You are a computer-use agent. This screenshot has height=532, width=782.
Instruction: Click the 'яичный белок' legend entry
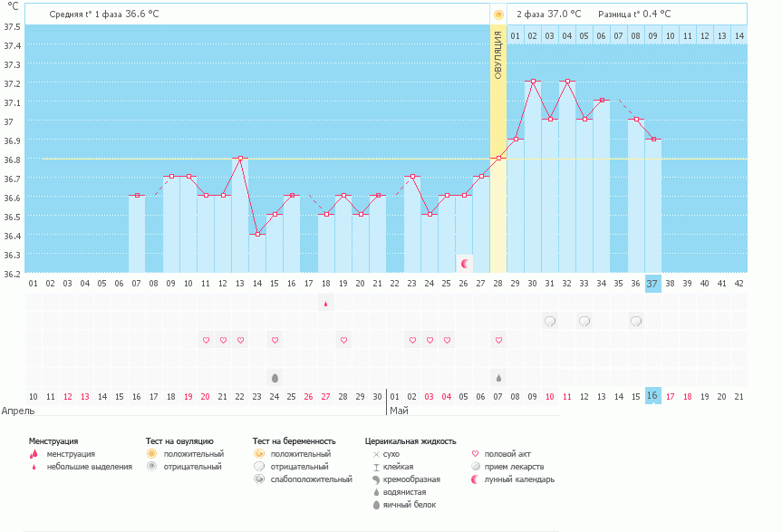coord(410,505)
